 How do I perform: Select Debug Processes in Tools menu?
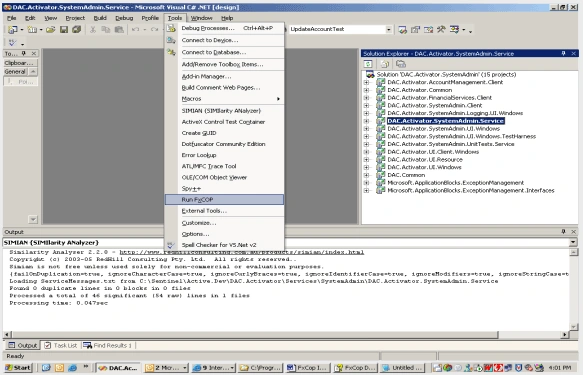(x=224, y=28)
